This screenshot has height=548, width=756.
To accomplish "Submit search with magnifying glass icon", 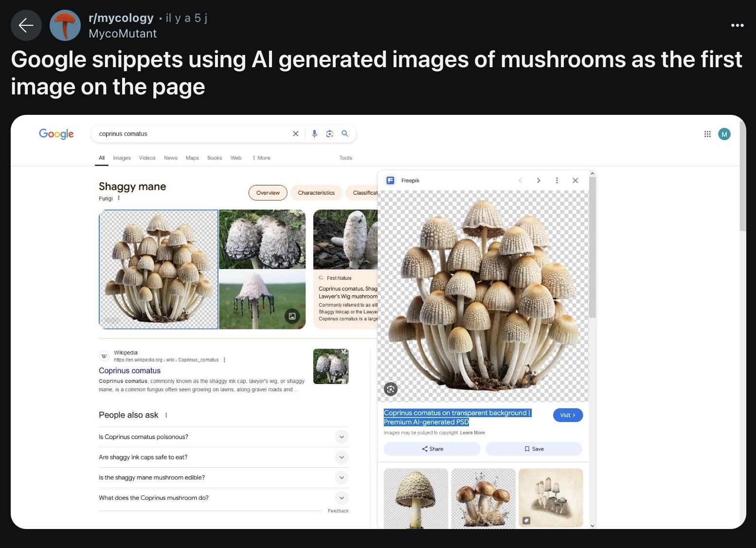I will click(x=345, y=133).
